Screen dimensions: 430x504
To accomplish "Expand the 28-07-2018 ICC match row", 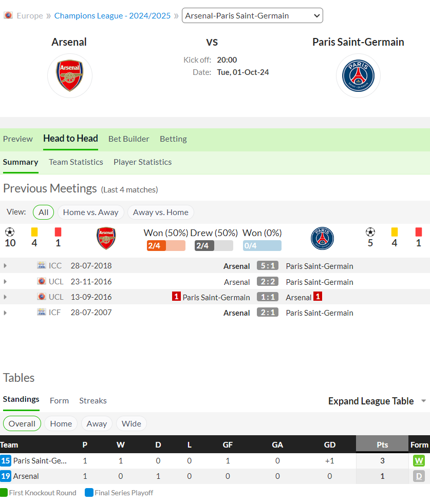I will pos(5,266).
